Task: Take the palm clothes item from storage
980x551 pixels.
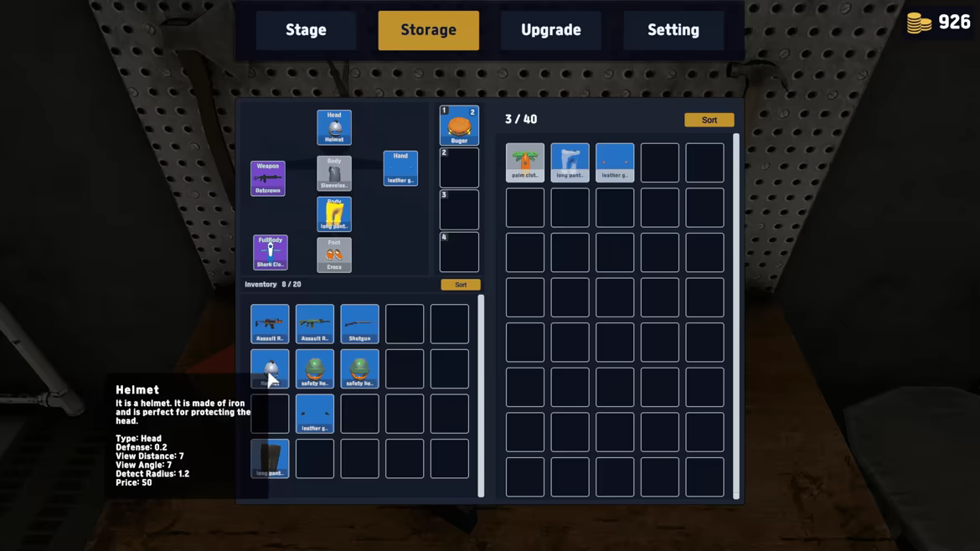Action: (525, 163)
